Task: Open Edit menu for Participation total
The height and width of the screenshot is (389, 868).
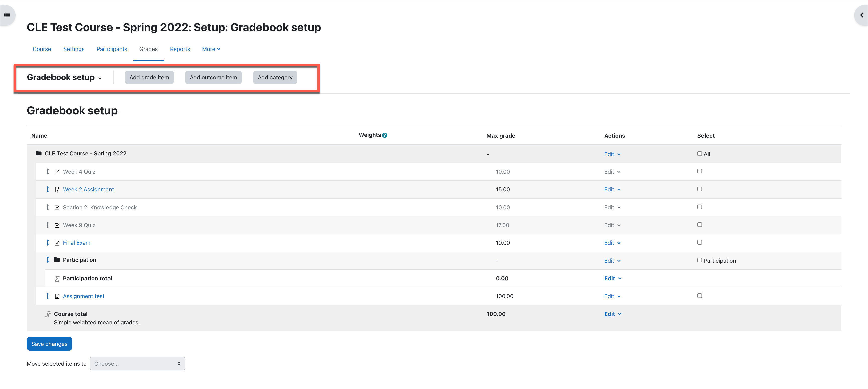Action: coord(613,278)
